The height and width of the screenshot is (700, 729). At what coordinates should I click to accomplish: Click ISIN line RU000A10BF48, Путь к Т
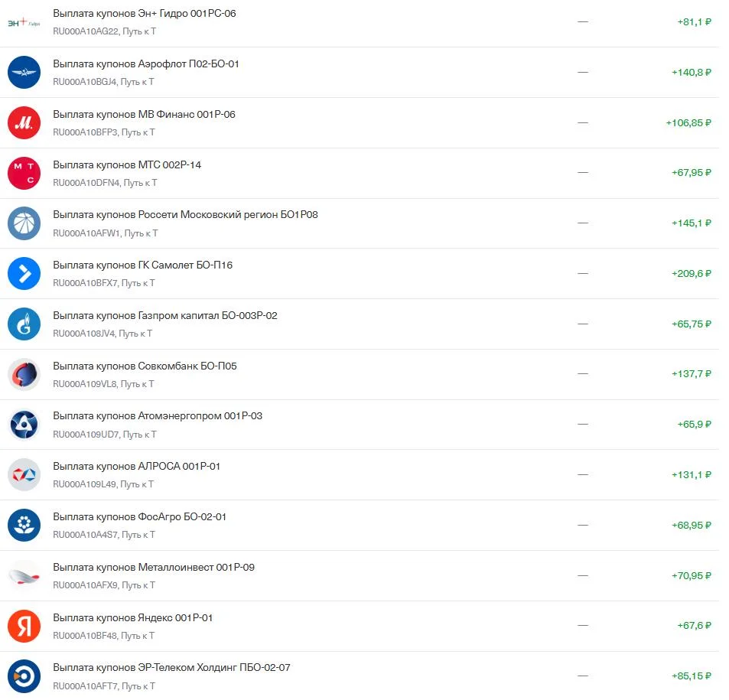[x=104, y=636]
